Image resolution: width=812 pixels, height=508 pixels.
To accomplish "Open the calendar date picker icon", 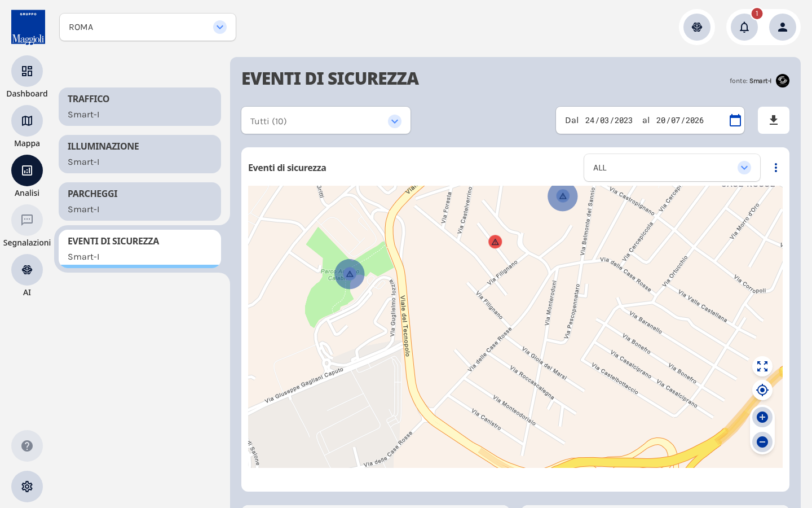I will (735, 120).
